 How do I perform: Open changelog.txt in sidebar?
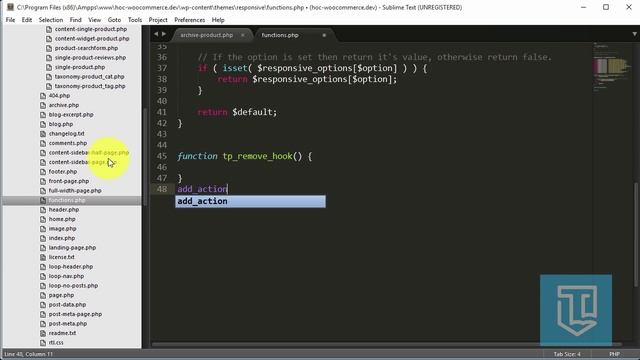(67, 133)
